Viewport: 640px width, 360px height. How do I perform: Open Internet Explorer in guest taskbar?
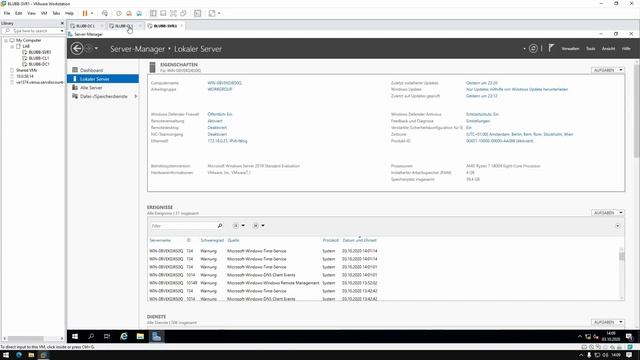124,336
